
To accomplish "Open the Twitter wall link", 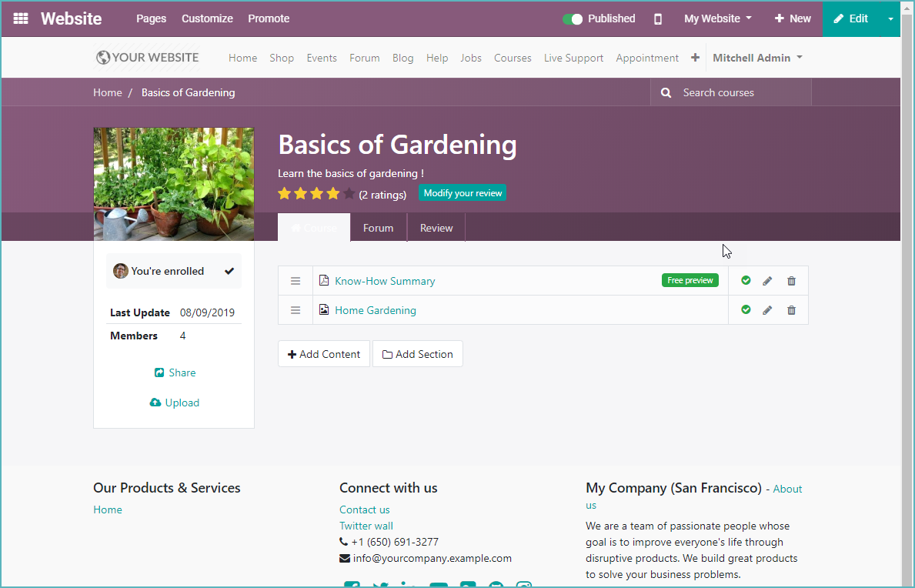I will click(x=366, y=526).
